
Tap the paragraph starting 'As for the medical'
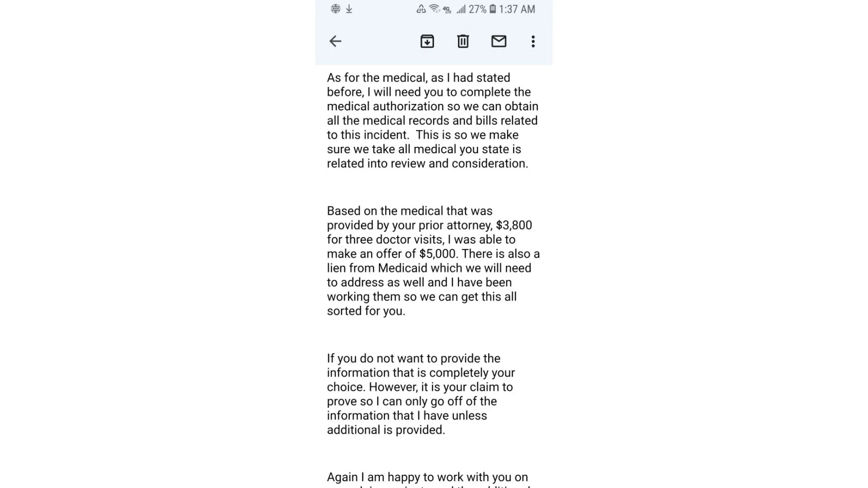point(433,121)
